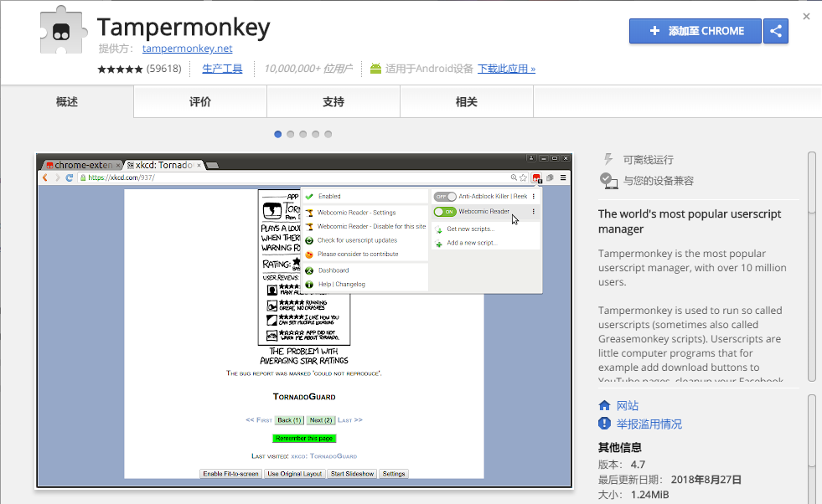Click the chrome-exten tab in screenshot
This screenshot has width=822, height=504.
(82, 165)
